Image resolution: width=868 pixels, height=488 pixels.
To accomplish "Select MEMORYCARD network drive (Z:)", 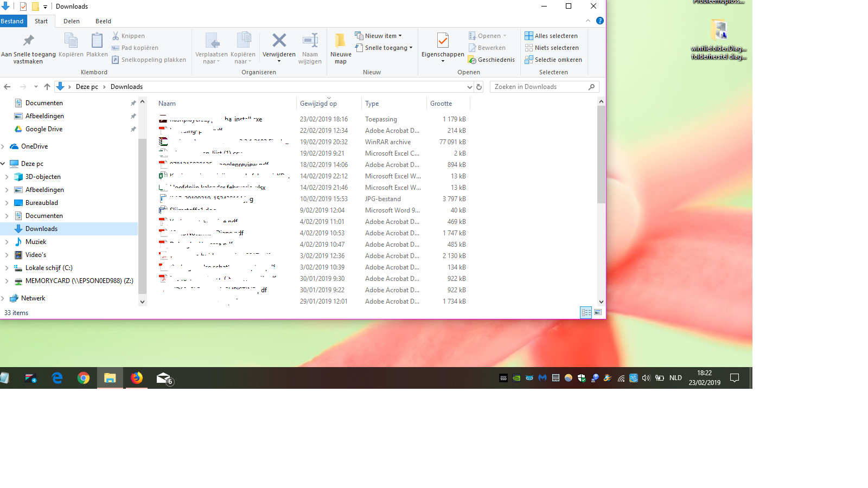I will point(79,281).
